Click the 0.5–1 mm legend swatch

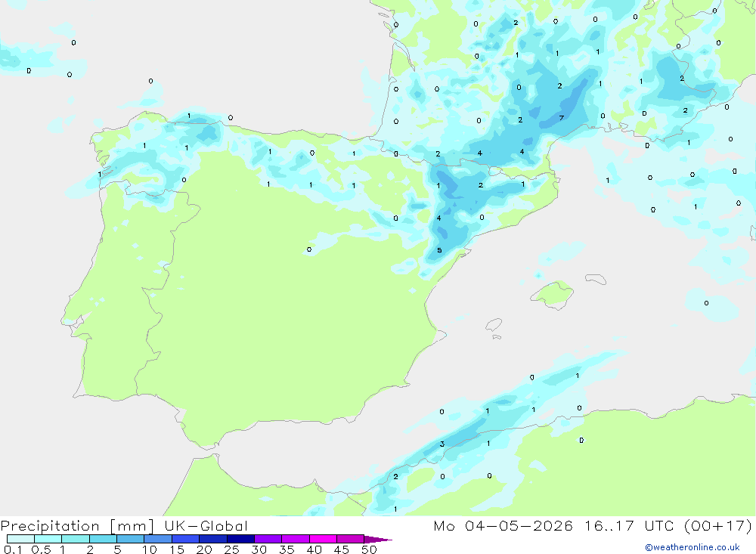[48, 539]
